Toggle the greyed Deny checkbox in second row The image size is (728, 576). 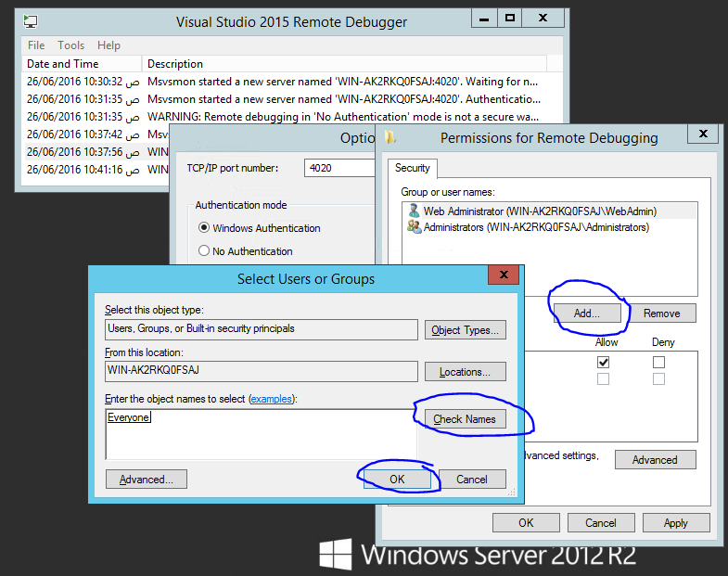(658, 379)
